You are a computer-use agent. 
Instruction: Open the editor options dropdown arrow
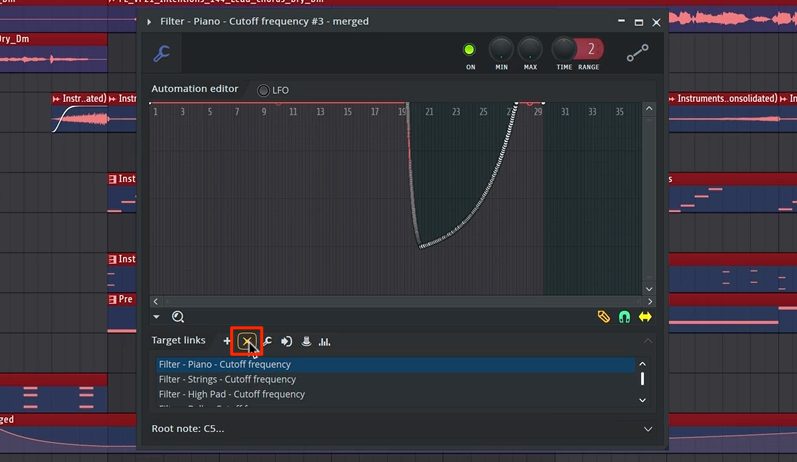click(x=157, y=317)
